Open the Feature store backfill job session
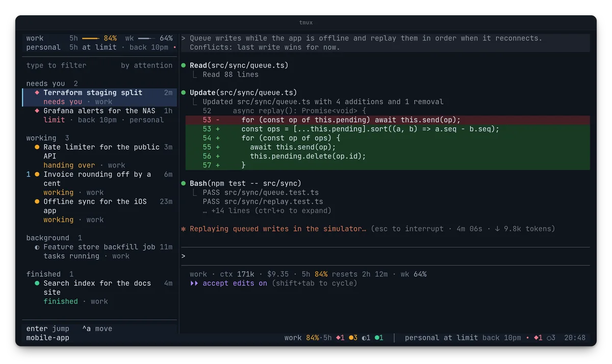Screen dimensions: 612x364 tap(99, 252)
